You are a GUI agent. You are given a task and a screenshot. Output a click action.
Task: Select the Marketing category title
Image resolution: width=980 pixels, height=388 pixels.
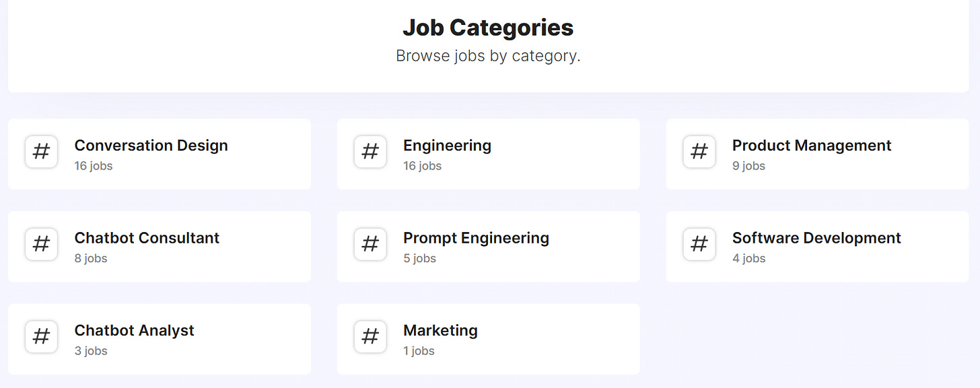pyautogui.click(x=440, y=330)
